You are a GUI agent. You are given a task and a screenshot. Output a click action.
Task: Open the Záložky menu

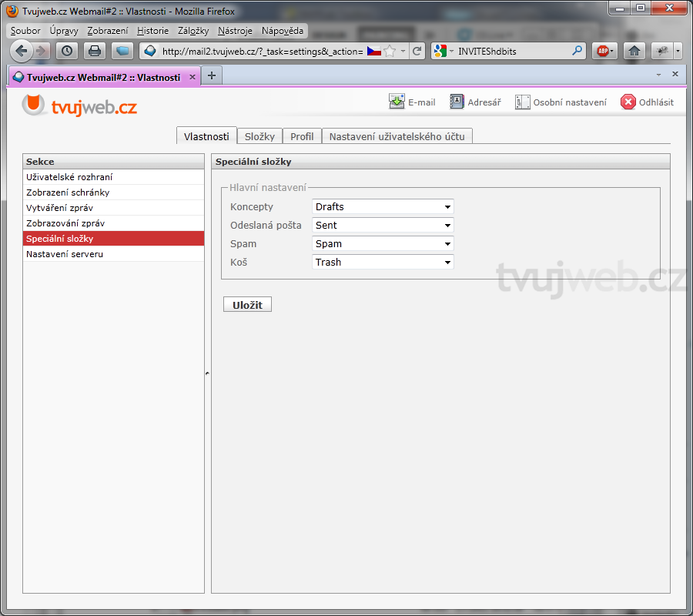(x=193, y=31)
